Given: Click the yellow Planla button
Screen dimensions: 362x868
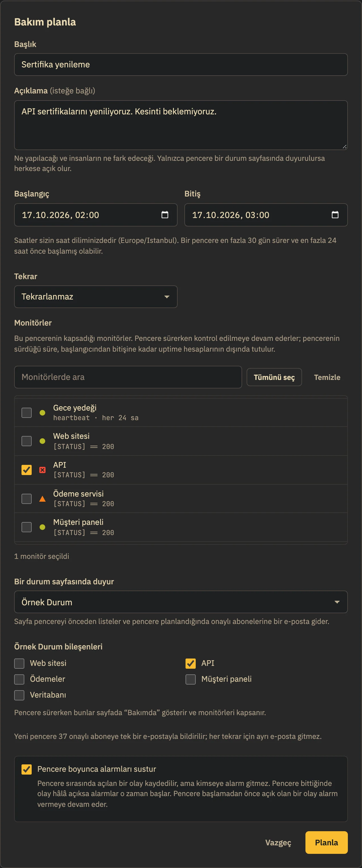Looking at the screenshot, I should click(326, 843).
